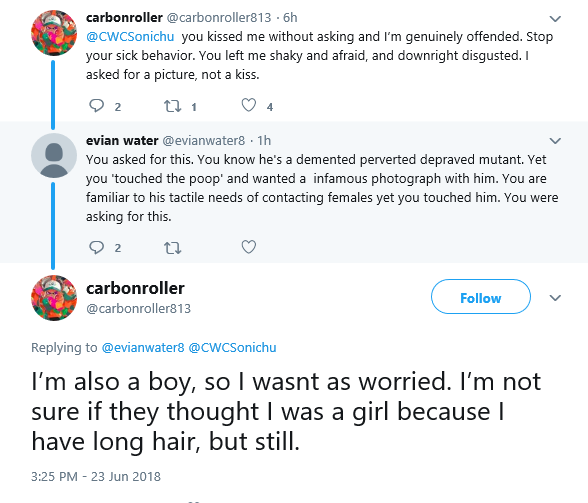
Task: Open the 3:25 PM - 23 Jun 2018 timestamp
Action: coord(96,476)
